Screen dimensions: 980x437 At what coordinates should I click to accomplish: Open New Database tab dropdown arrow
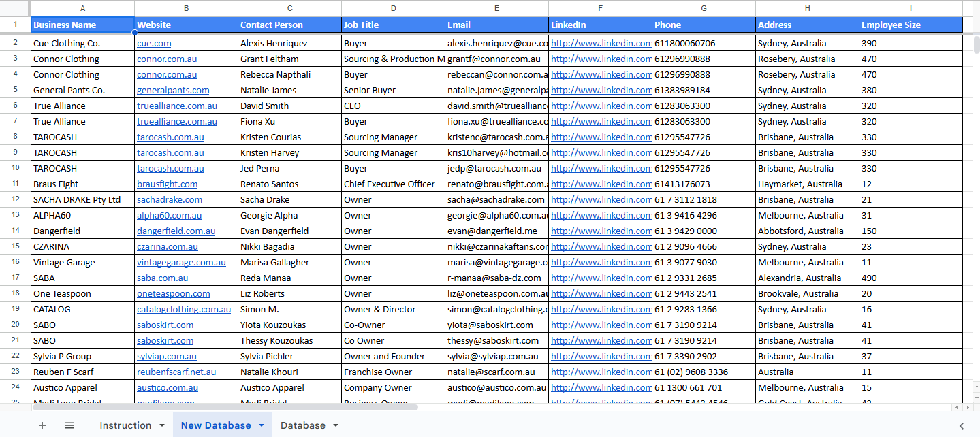tap(262, 425)
